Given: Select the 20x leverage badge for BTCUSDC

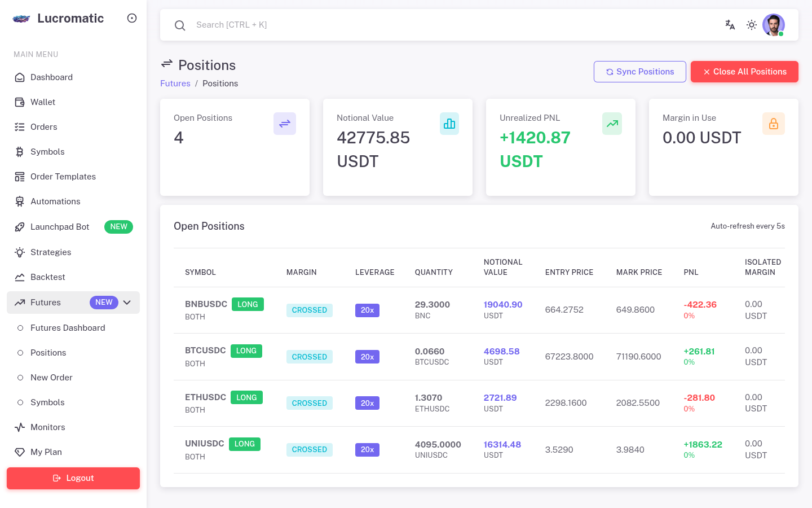Looking at the screenshot, I should (367, 356).
